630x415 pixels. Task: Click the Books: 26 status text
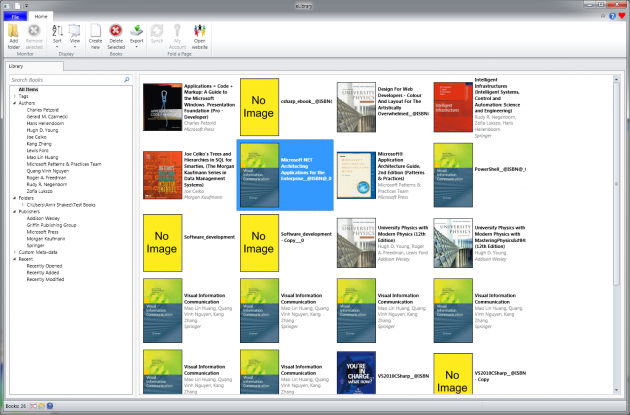pos(16,406)
